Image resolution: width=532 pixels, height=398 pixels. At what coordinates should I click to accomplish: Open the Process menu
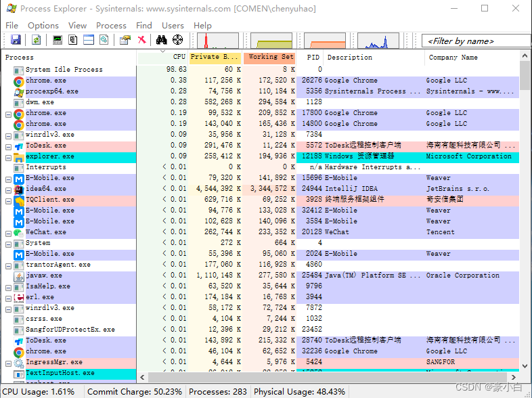pyautogui.click(x=111, y=26)
